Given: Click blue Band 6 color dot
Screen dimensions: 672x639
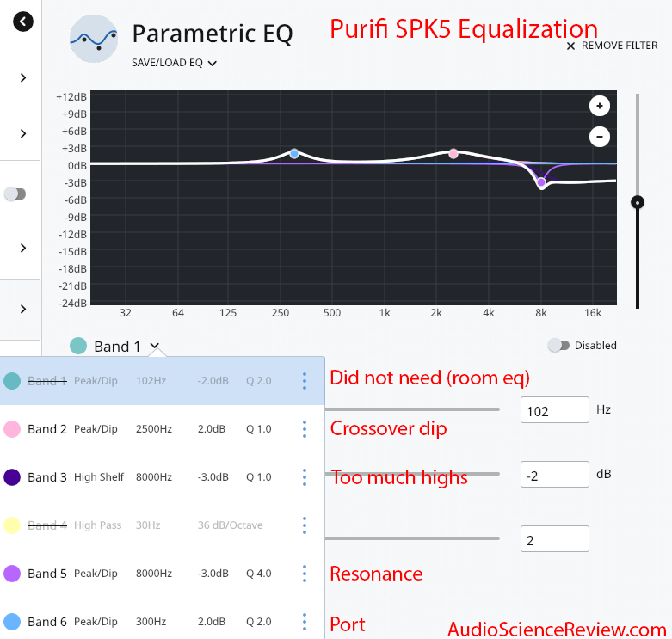Looking at the screenshot, I should pos(12,622).
